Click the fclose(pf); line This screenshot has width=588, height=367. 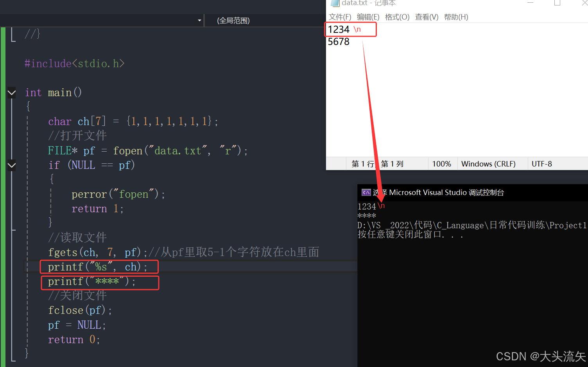click(x=80, y=310)
